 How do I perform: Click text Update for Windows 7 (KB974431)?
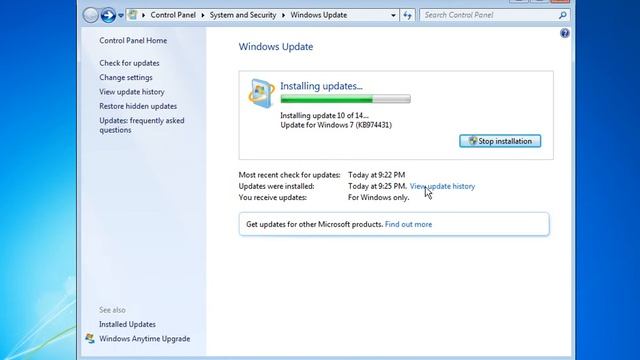click(336, 125)
